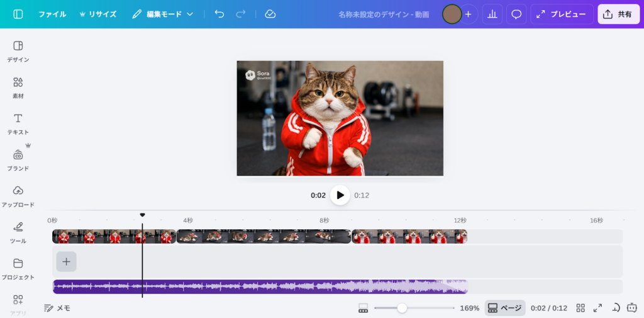The image size is (644, 318).
Task: Click the undo arrow icon
Action: (219, 14)
